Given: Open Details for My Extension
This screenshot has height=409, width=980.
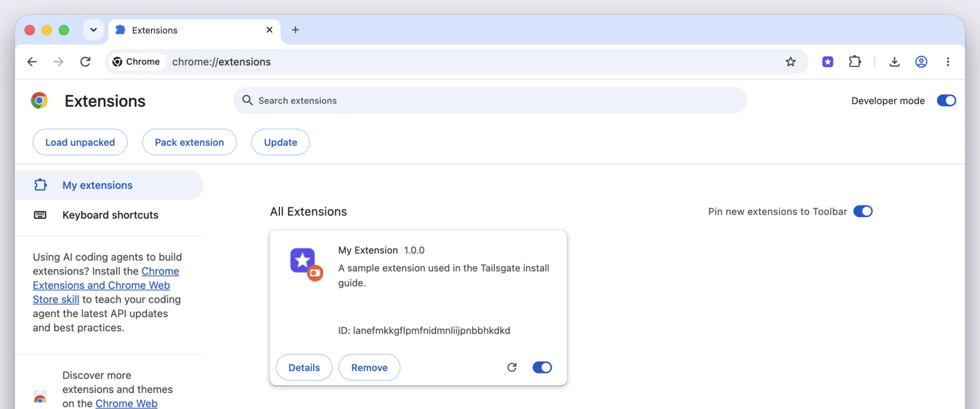Looking at the screenshot, I should click(x=304, y=367).
